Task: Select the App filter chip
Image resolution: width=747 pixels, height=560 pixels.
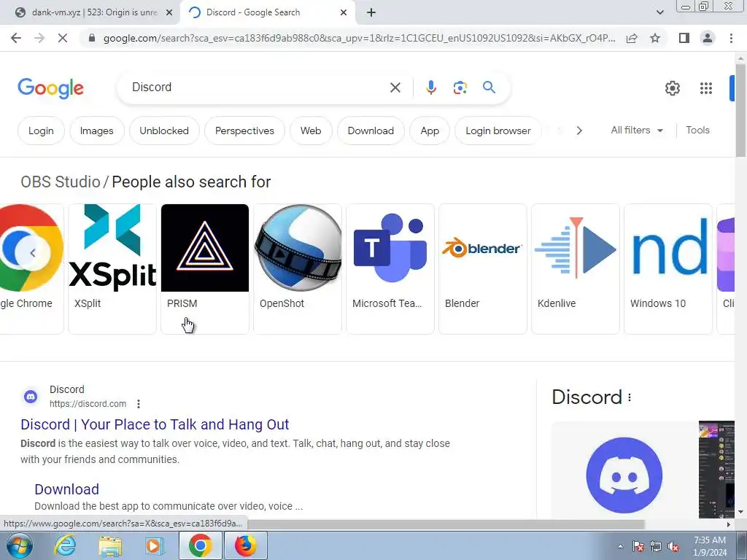Action: pos(430,131)
